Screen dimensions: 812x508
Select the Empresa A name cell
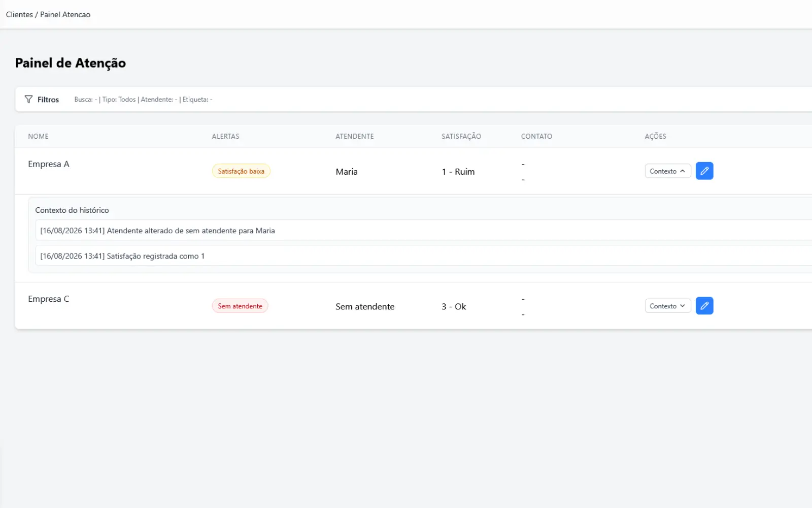[x=49, y=164]
